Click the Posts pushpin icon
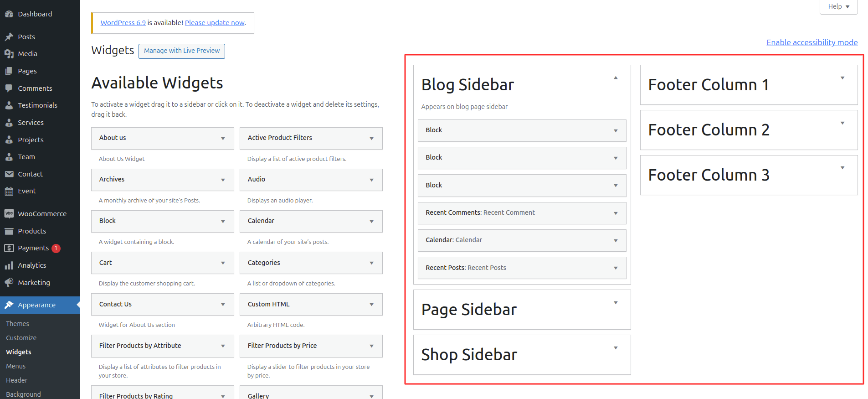Image resolution: width=868 pixels, height=399 pixels. (x=9, y=37)
